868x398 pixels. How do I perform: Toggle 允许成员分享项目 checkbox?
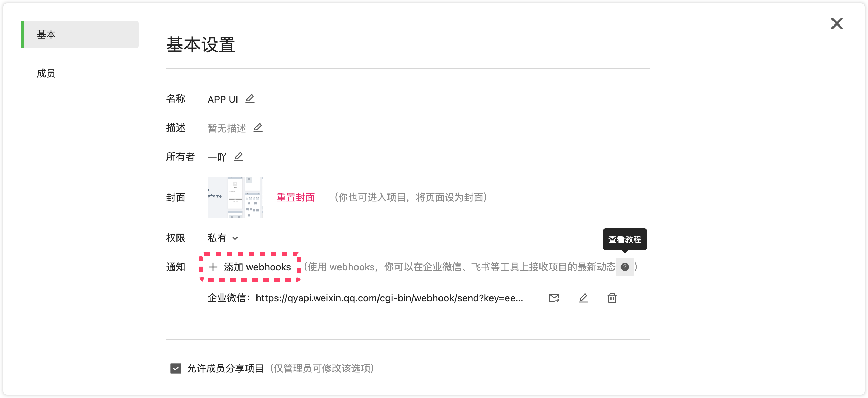click(176, 368)
